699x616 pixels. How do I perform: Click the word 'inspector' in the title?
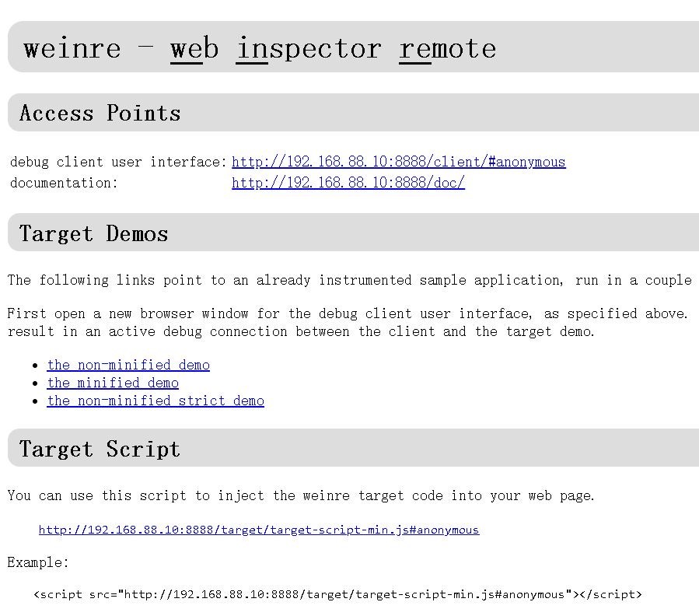(x=309, y=49)
